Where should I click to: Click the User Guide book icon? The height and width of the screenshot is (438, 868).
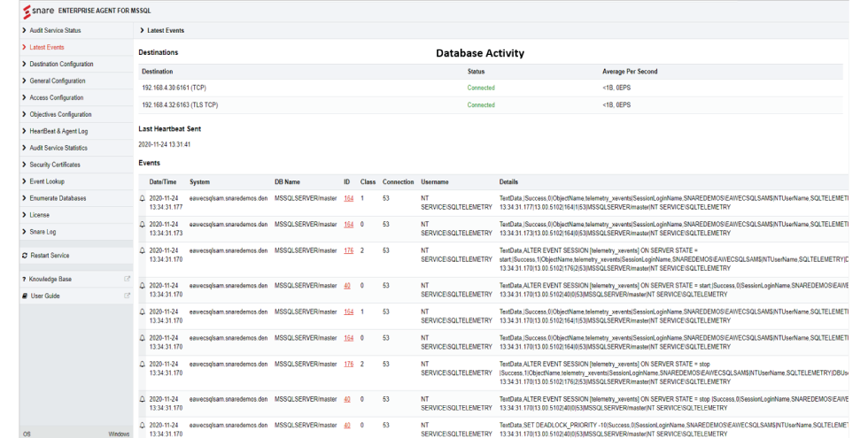click(x=25, y=296)
